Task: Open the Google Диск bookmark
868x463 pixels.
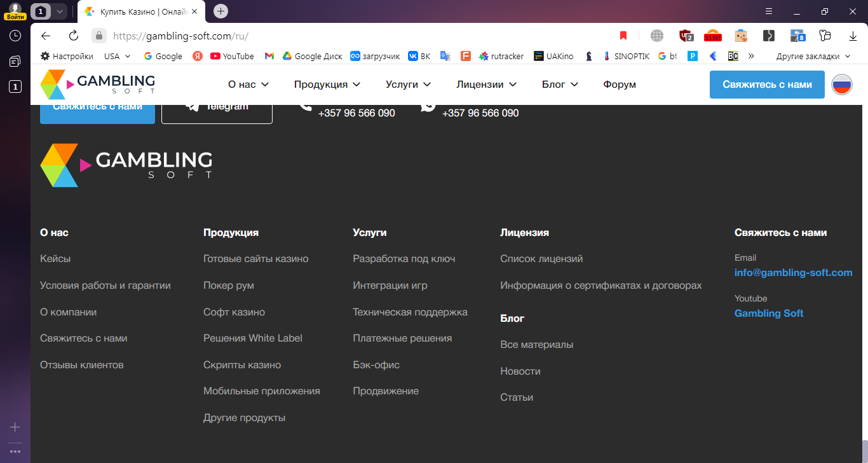Action: click(312, 56)
